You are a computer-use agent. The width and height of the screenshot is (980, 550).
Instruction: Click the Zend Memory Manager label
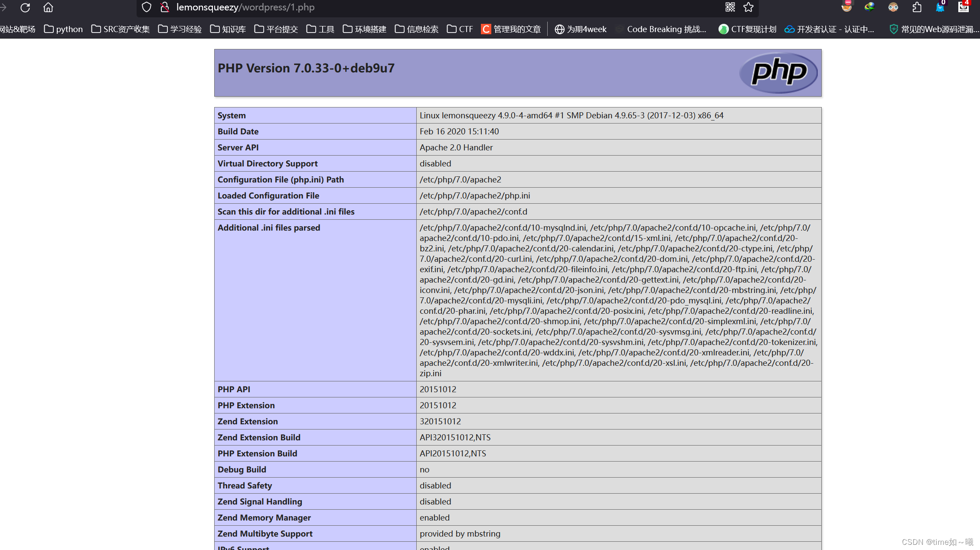point(264,517)
